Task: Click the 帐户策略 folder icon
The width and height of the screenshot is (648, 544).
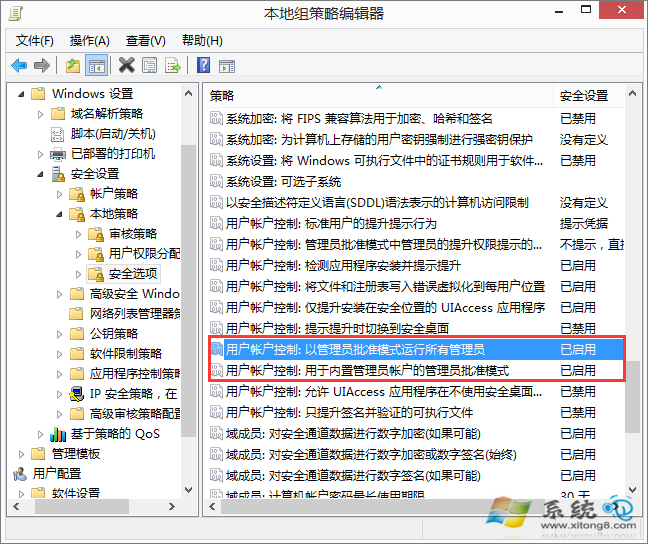Action: (77, 194)
